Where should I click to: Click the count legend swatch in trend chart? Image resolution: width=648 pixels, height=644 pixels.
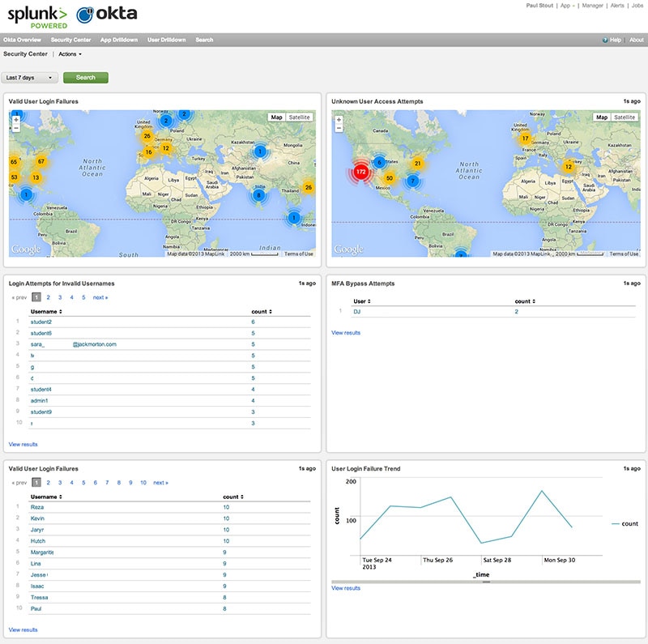coord(615,524)
